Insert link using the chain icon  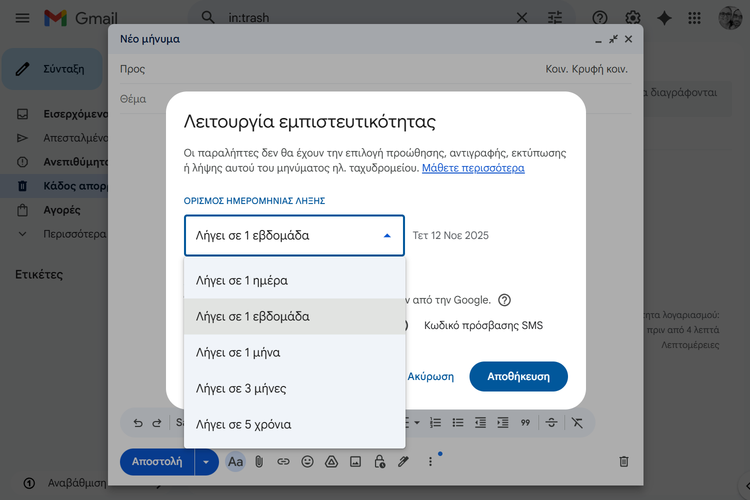tap(283, 461)
